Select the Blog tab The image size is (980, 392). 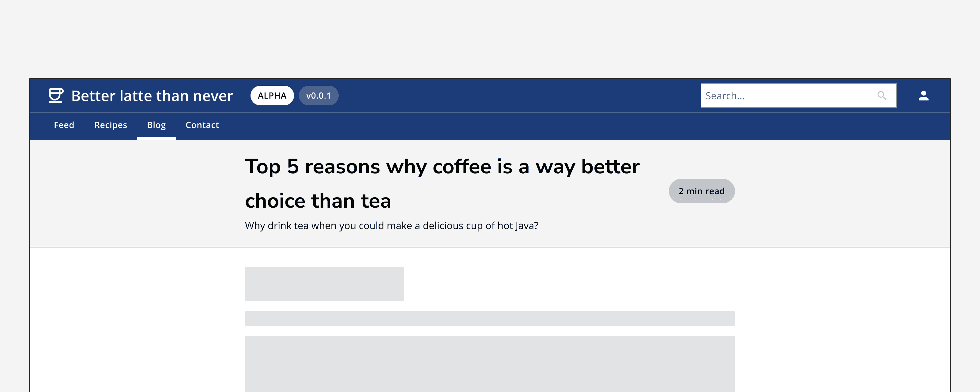(156, 124)
